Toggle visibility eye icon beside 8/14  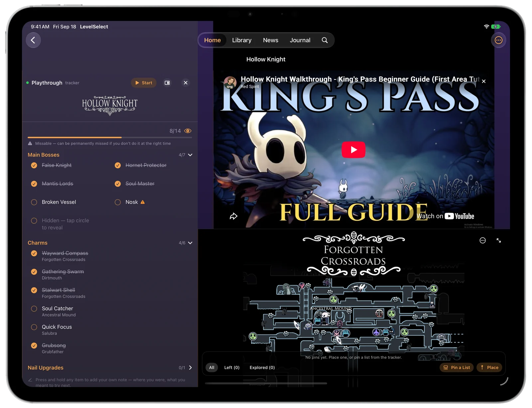coord(188,131)
